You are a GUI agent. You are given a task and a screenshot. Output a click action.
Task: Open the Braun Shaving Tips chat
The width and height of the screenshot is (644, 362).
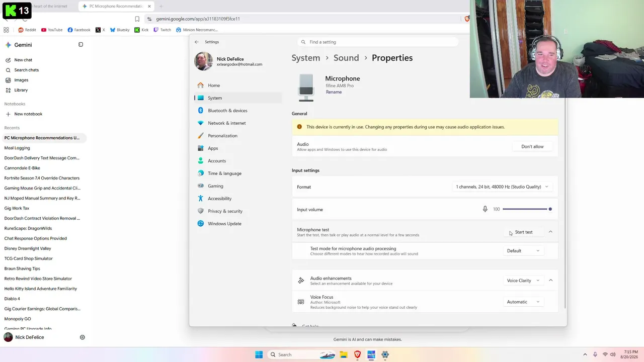pos(22,268)
